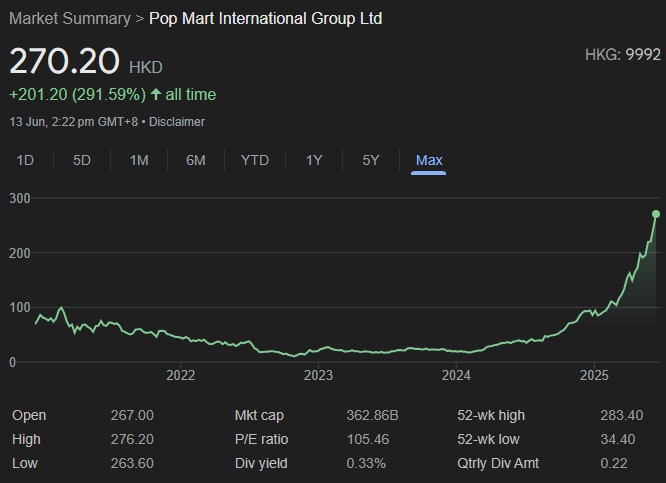Click the Low value 263.60

coord(132,463)
